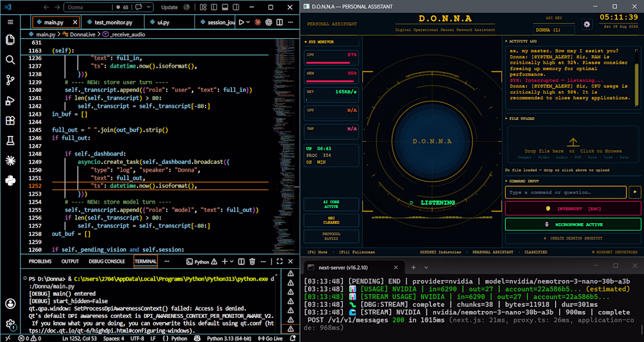Click the file upload drop zone
The width and height of the screenshot is (644, 342).
[573, 144]
